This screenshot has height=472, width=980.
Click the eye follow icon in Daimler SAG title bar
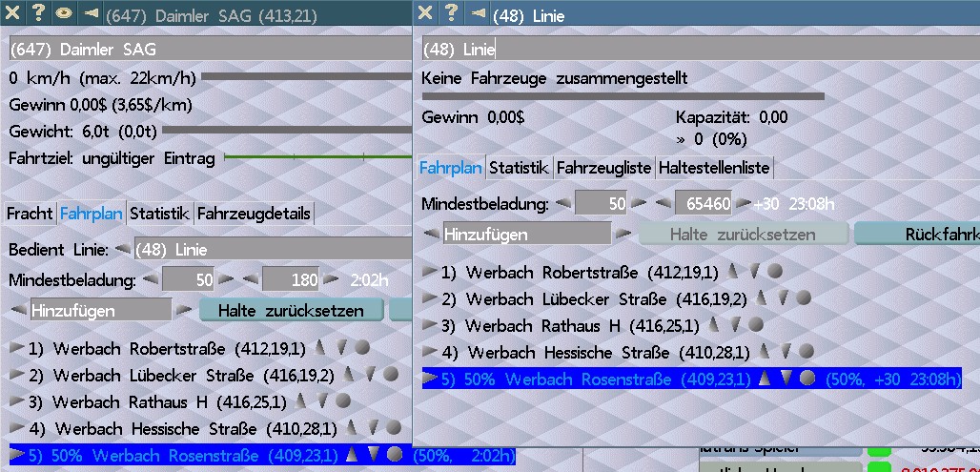[63, 13]
